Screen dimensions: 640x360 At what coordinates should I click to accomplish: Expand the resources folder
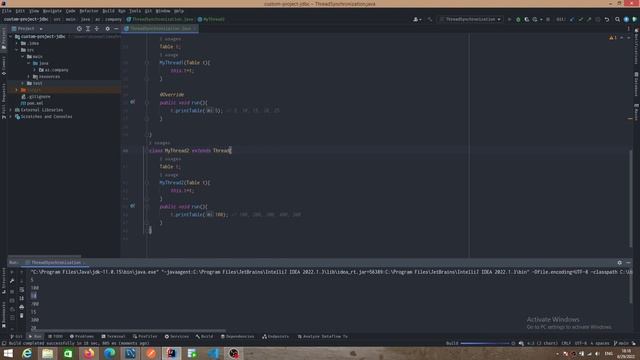[x=29, y=76]
